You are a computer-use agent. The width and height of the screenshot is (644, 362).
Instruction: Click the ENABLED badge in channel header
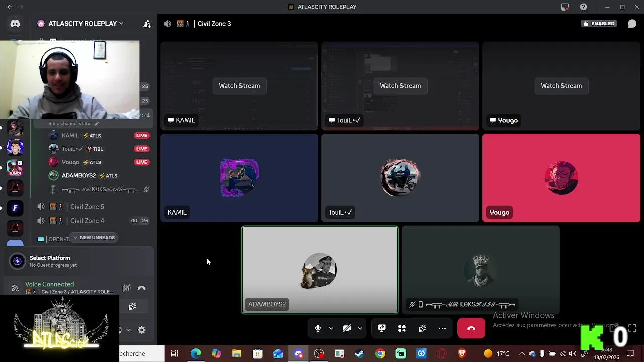[599, 24]
